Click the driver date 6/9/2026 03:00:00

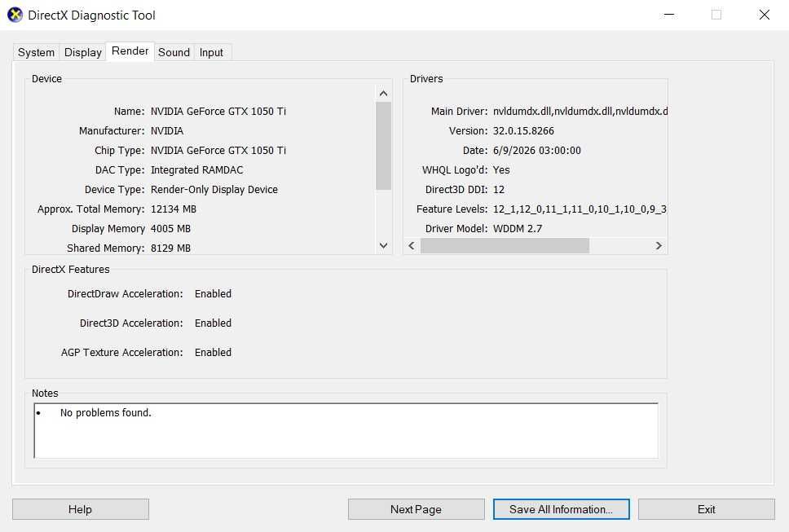[537, 151]
